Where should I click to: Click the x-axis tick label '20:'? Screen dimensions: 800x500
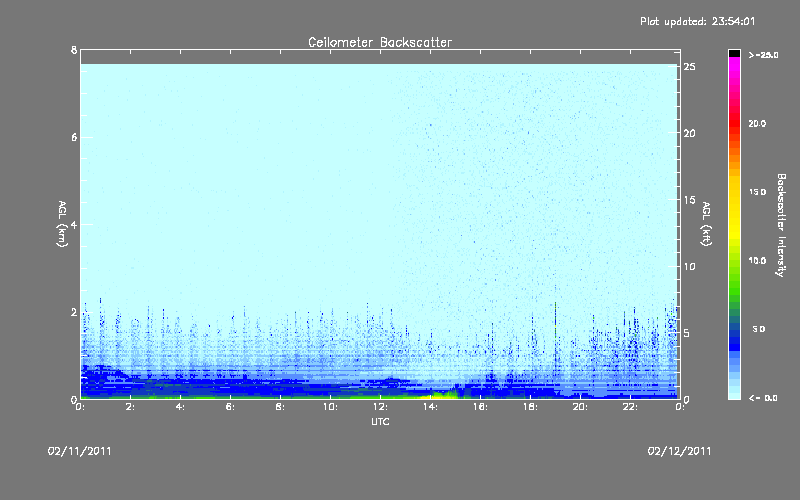coord(580,407)
